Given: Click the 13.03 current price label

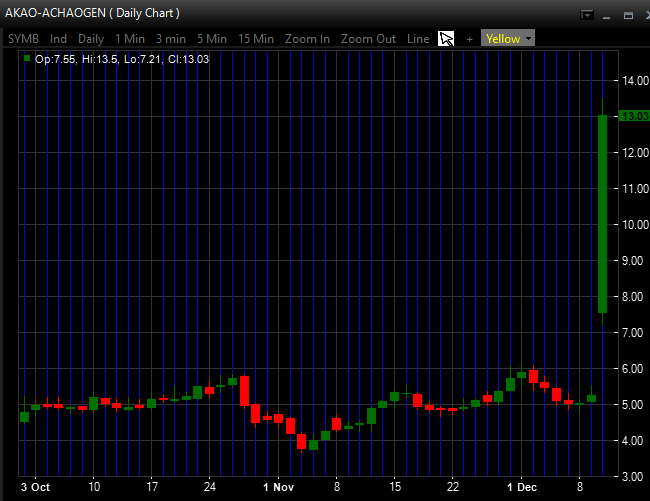Looking at the screenshot, I should [634, 116].
